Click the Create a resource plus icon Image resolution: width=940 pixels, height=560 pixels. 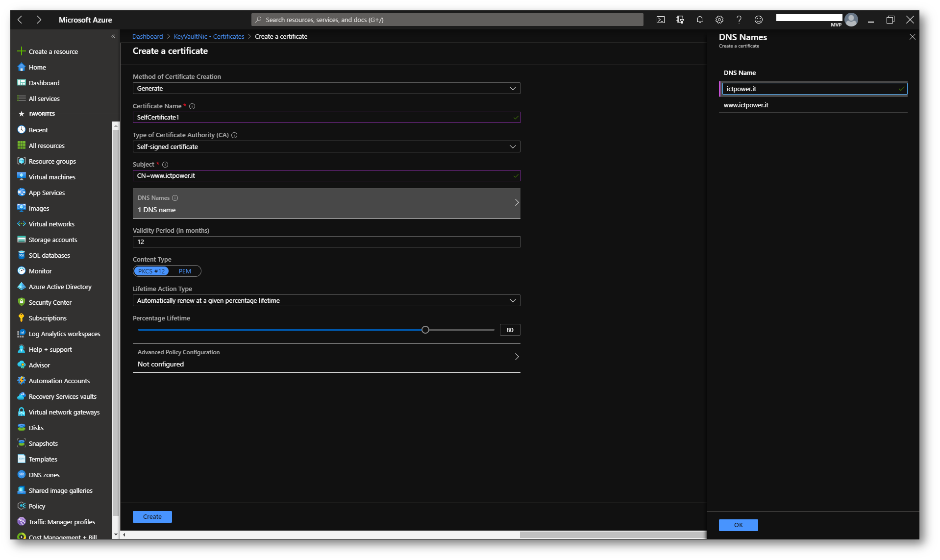point(21,51)
